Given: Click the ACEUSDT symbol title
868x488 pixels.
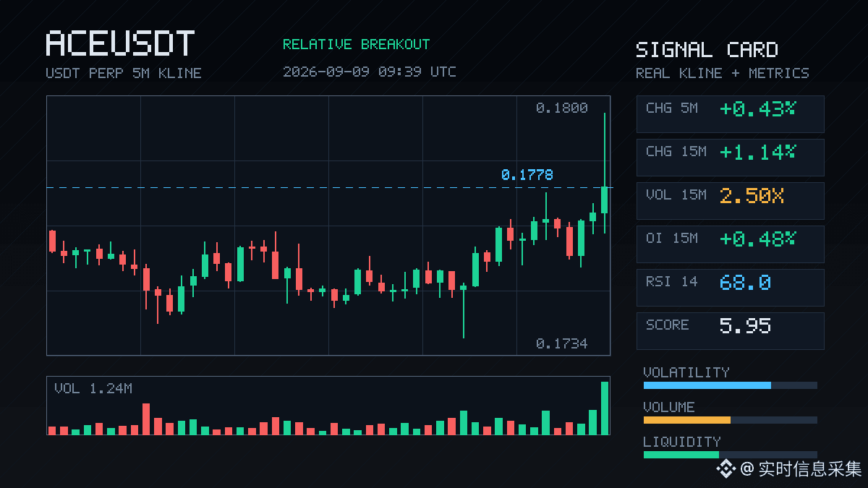Looking at the screenshot, I should [x=120, y=44].
